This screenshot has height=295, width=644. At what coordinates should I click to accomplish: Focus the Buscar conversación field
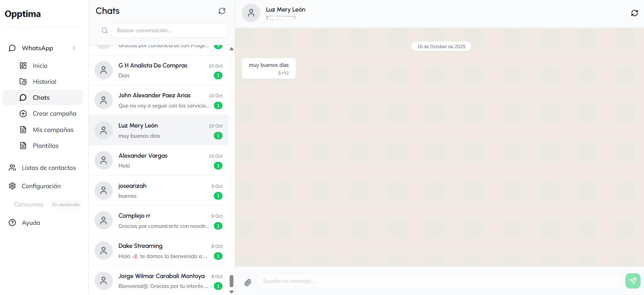click(169, 31)
